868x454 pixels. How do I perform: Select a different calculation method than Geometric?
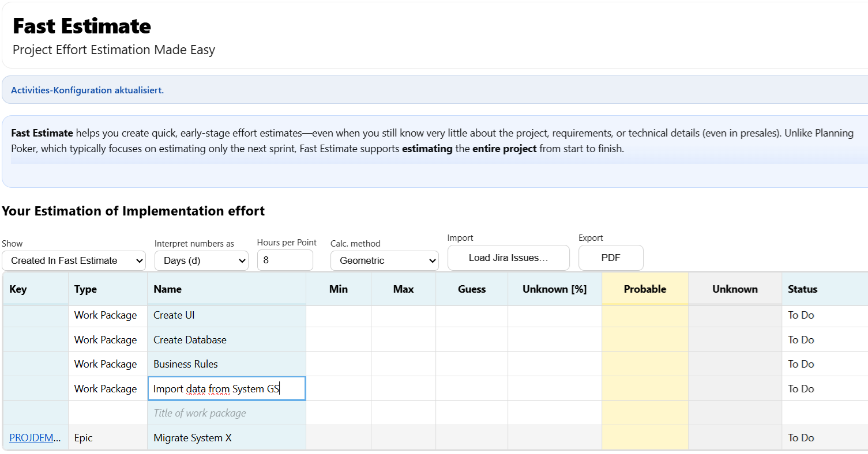point(384,260)
